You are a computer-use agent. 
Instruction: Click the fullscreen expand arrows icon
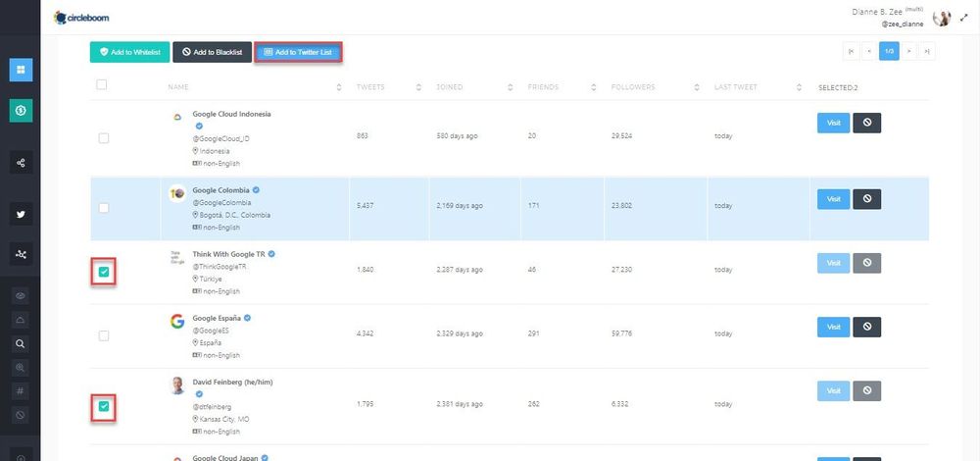[x=963, y=18]
